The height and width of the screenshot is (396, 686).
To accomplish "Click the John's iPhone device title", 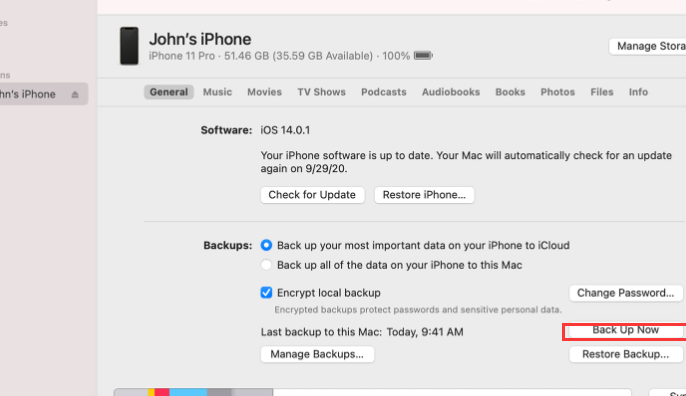I will pos(200,39).
